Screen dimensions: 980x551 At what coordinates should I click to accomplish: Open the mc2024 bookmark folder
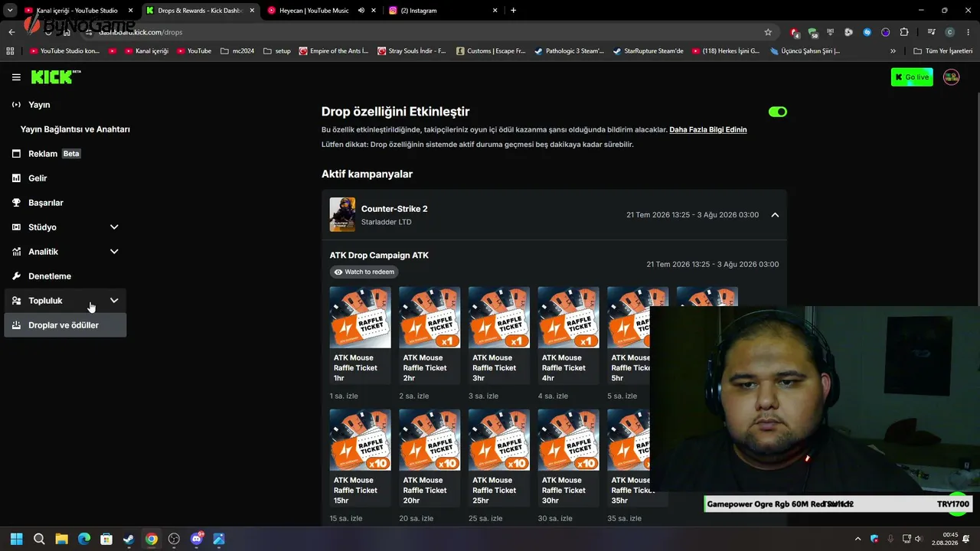click(x=237, y=51)
